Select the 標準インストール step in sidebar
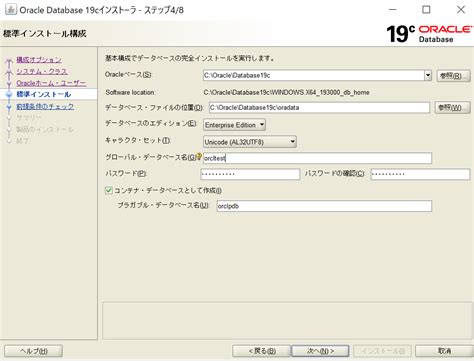 coord(44,94)
